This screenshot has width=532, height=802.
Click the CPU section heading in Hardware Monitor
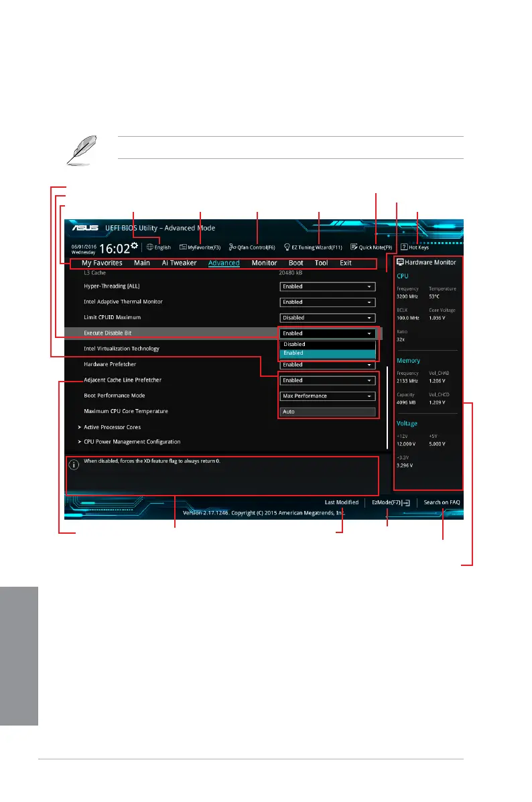[x=403, y=276]
